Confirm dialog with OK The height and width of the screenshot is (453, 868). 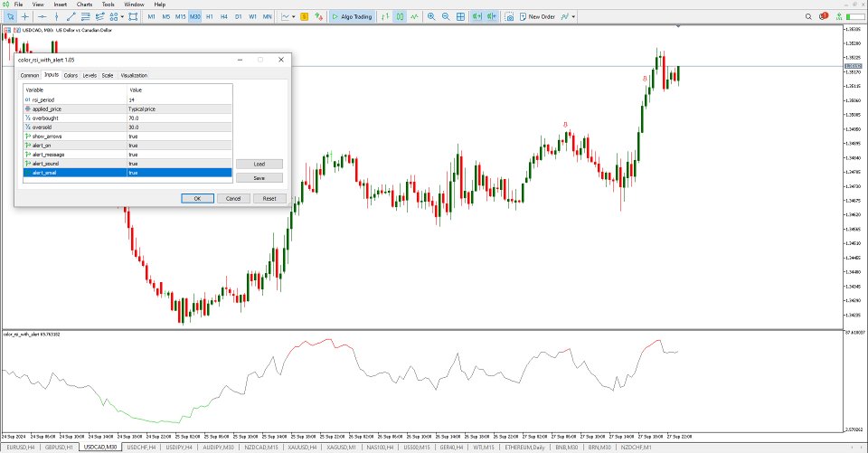click(198, 198)
